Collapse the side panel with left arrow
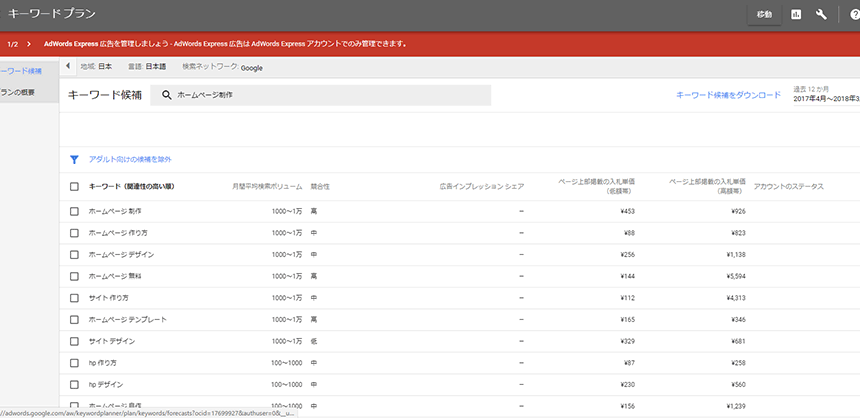860x418 pixels. click(x=68, y=66)
